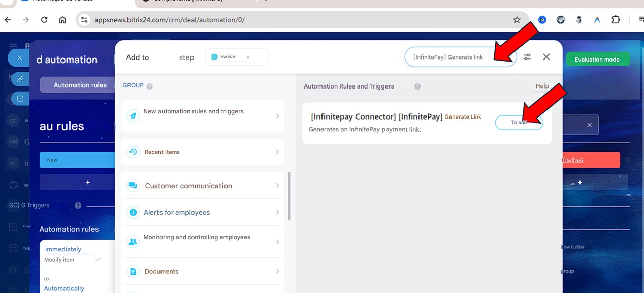Image resolution: width=644 pixels, height=293 pixels.
Task: Expand the Documents group chevron
Action: point(277,271)
